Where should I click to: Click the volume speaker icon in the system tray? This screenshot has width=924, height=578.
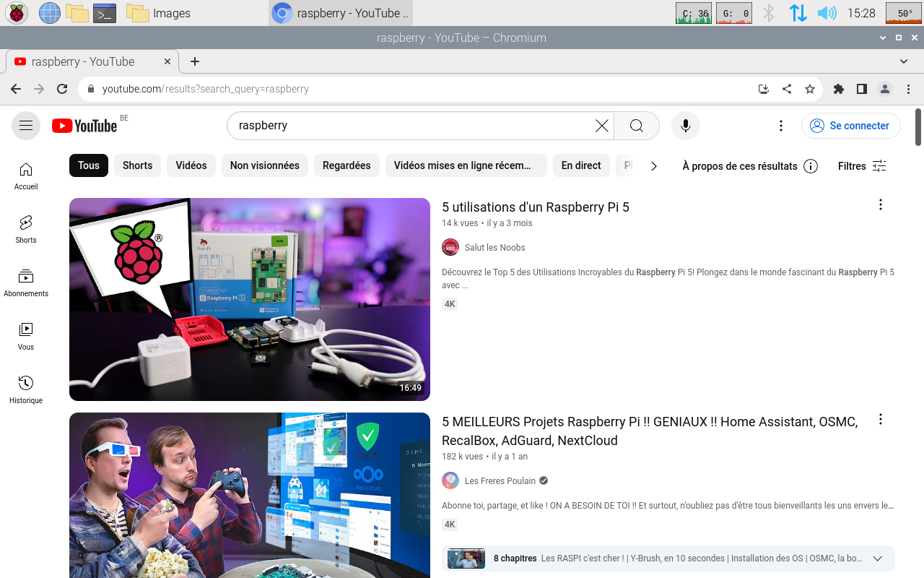pyautogui.click(x=827, y=13)
